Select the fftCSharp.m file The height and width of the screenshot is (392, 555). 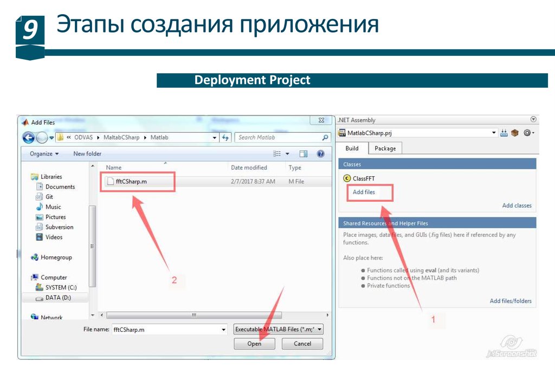(131, 182)
